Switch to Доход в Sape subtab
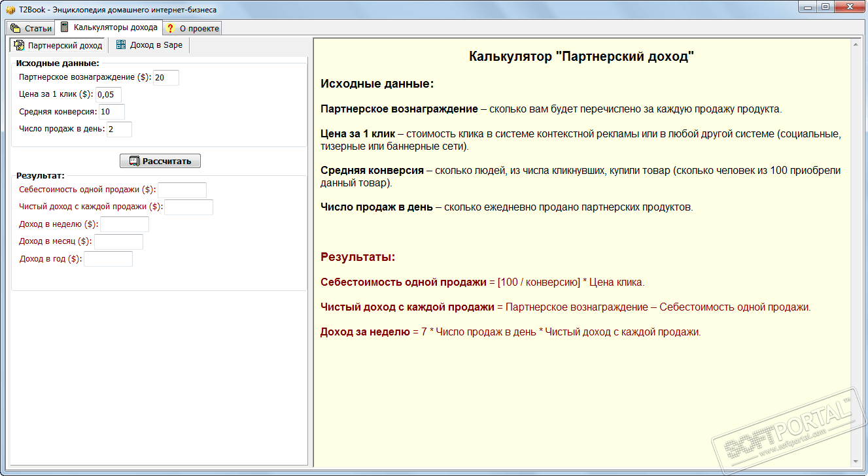This screenshot has width=868, height=476. pyautogui.click(x=149, y=44)
